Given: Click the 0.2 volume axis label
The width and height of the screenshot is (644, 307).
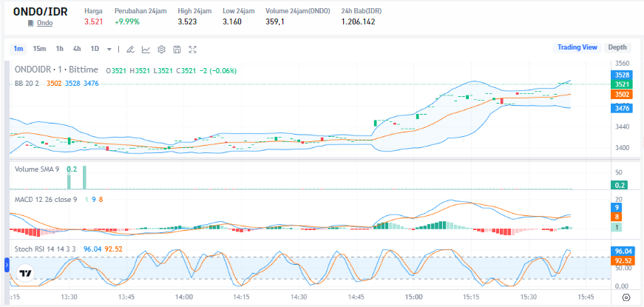Looking at the screenshot, I should pos(621,185).
